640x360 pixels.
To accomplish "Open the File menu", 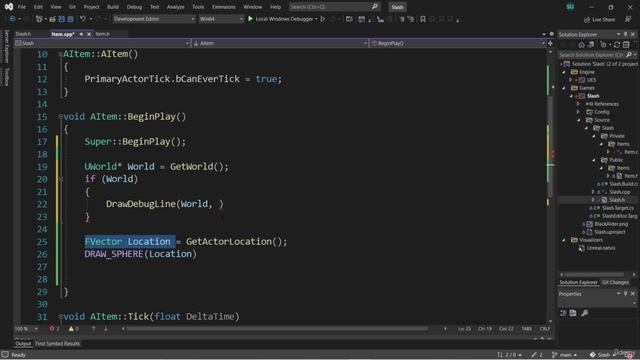I will click(22, 7).
